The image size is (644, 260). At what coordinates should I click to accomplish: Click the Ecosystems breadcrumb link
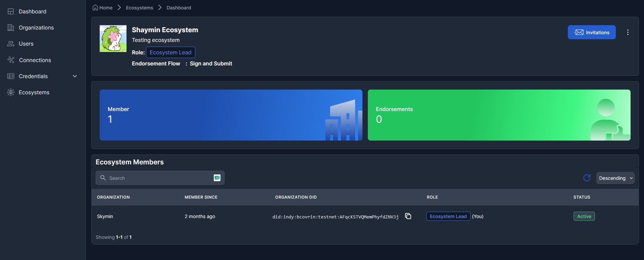(x=140, y=8)
